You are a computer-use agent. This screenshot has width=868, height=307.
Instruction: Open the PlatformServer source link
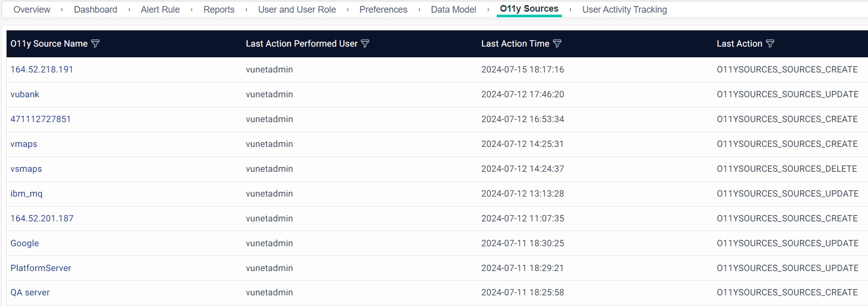[x=41, y=268]
